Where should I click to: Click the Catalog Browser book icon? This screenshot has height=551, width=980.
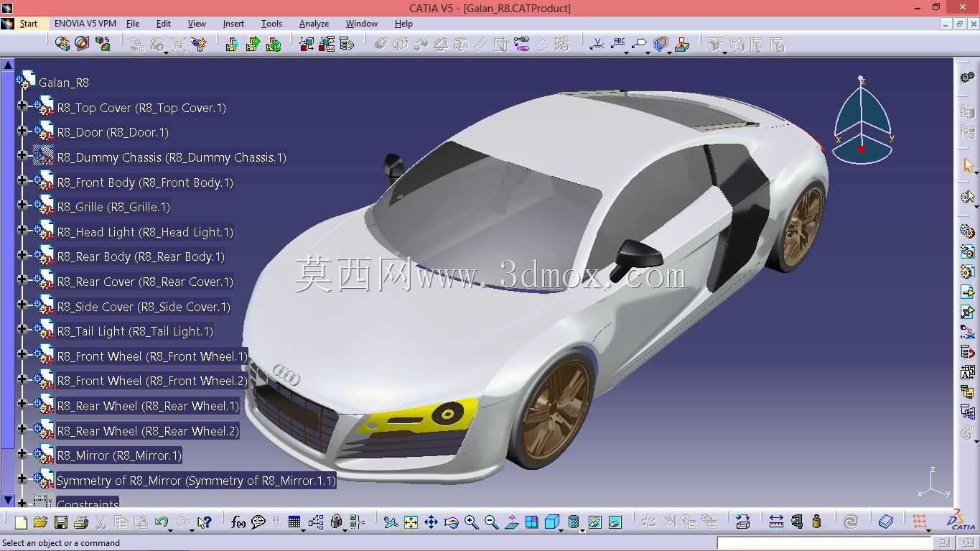coord(885,522)
